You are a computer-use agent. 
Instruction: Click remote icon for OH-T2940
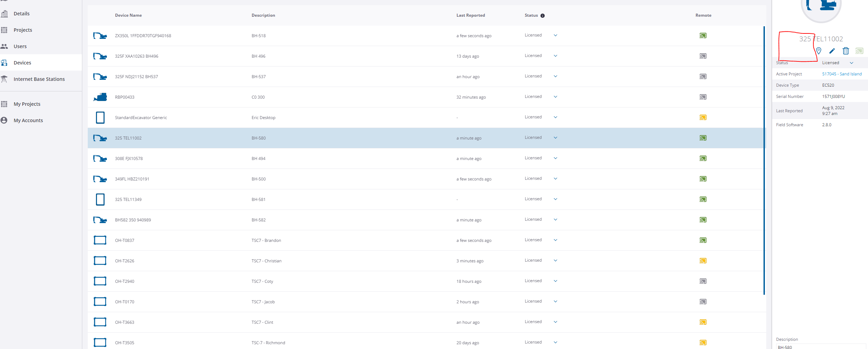point(703,281)
